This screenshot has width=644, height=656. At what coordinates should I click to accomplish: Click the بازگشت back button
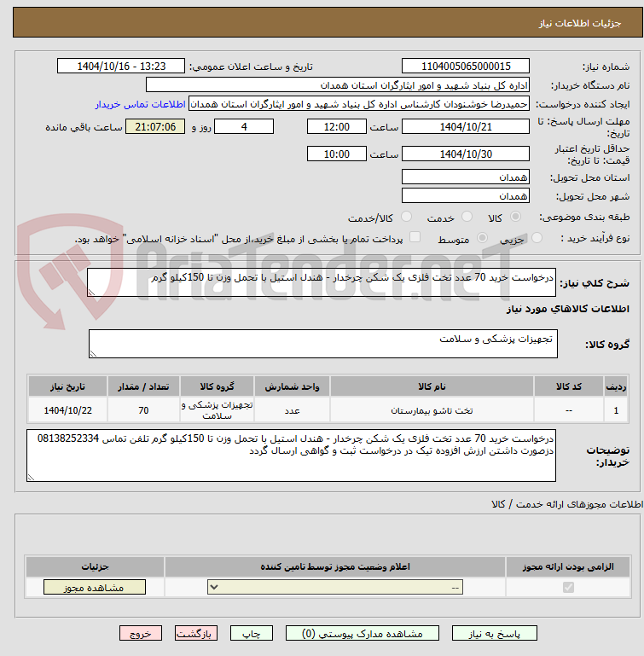click(x=196, y=634)
